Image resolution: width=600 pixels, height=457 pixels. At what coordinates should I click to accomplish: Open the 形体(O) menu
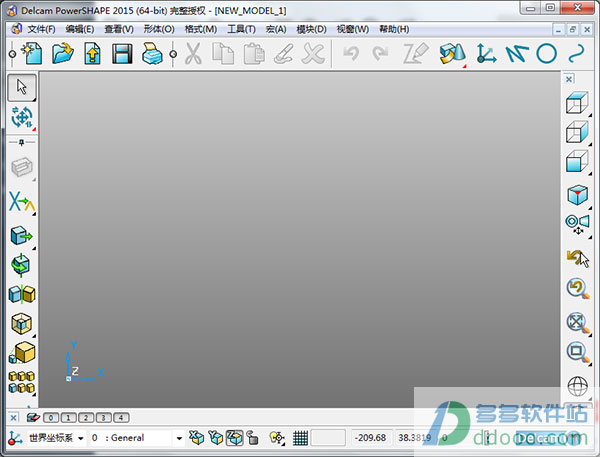point(159,29)
